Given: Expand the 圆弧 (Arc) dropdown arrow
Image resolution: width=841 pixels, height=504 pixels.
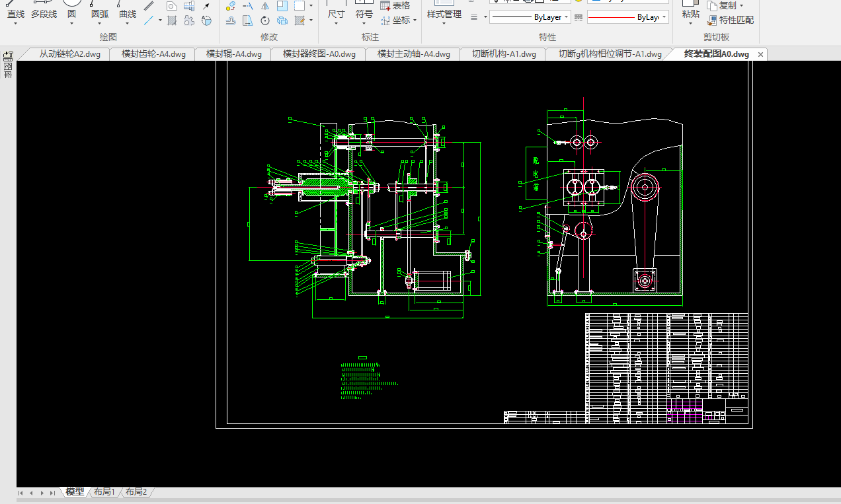Looking at the screenshot, I should click(100, 24).
